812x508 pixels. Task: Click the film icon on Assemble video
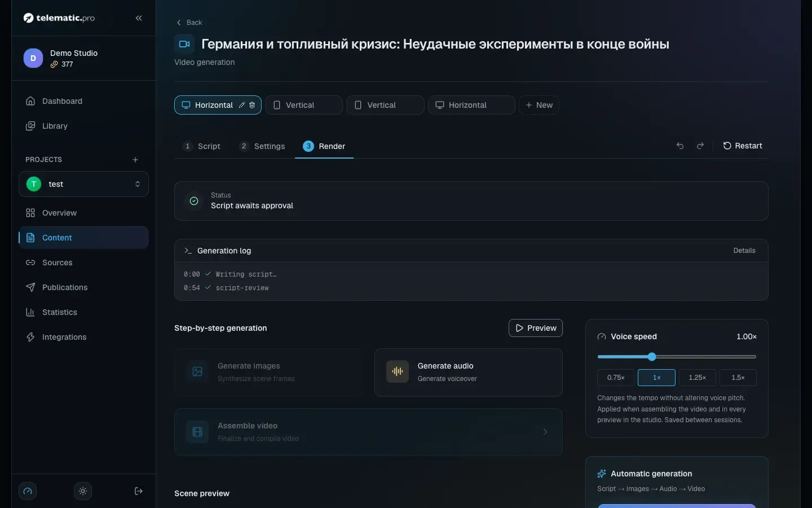tap(197, 432)
